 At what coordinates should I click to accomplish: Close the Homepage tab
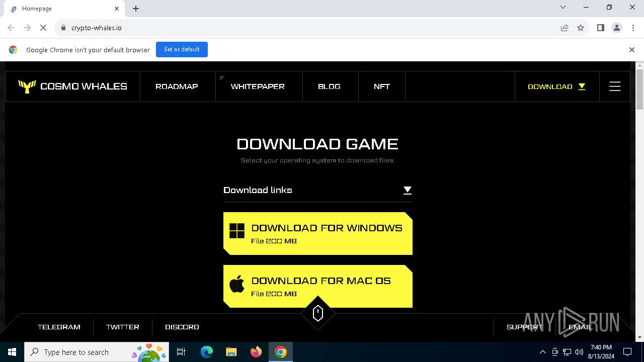pos(117,9)
